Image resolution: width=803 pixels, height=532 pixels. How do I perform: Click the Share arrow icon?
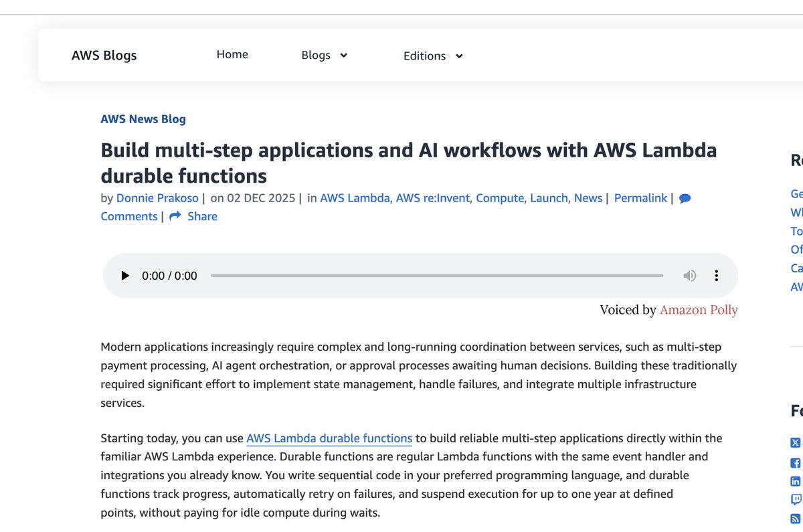point(175,216)
